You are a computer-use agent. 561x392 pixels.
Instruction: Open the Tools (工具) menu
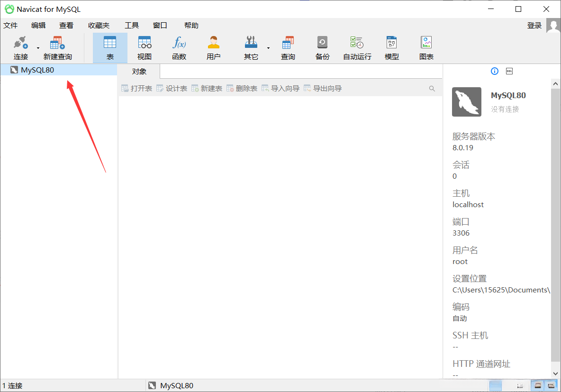[132, 26]
